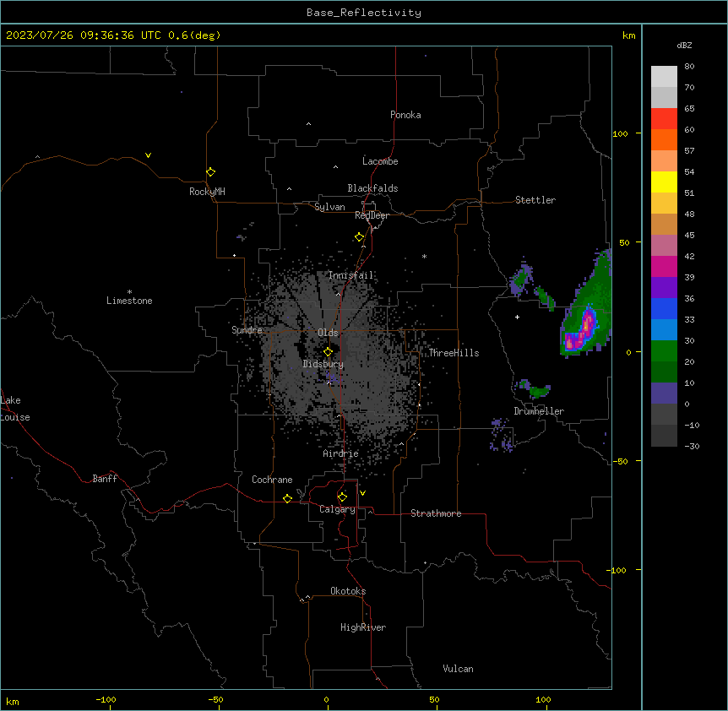Screen dimensions: 728x711
Task: Click the yellow v marker northwest of RockyMH
Action: (x=148, y=155)
